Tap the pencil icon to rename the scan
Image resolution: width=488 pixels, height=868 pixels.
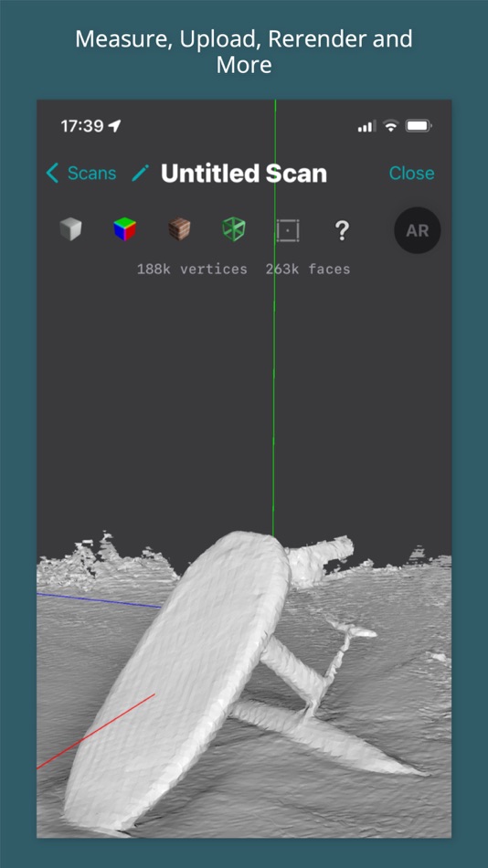click(x=140, y=174)
